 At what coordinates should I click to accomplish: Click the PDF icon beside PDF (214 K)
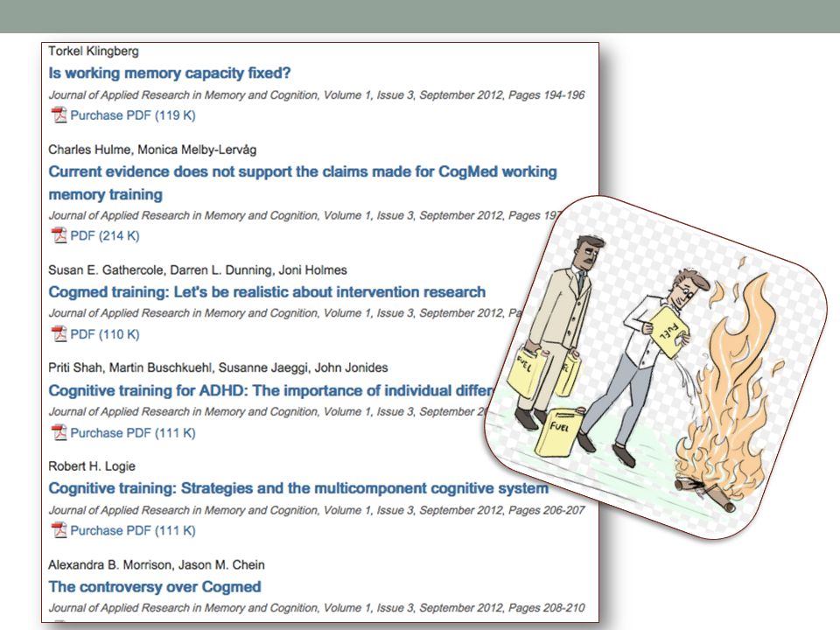click(x=59, y=235)
